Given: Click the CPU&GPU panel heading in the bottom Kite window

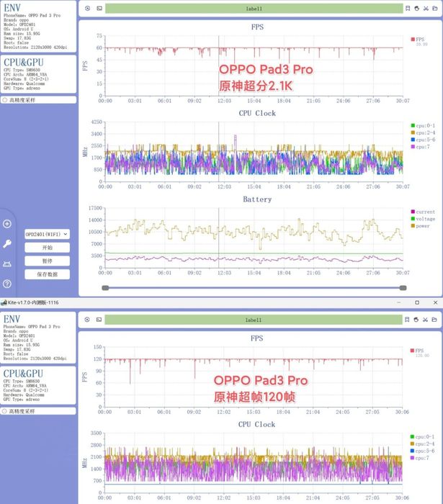Looking at the screenshot, I should coord(23,374).
